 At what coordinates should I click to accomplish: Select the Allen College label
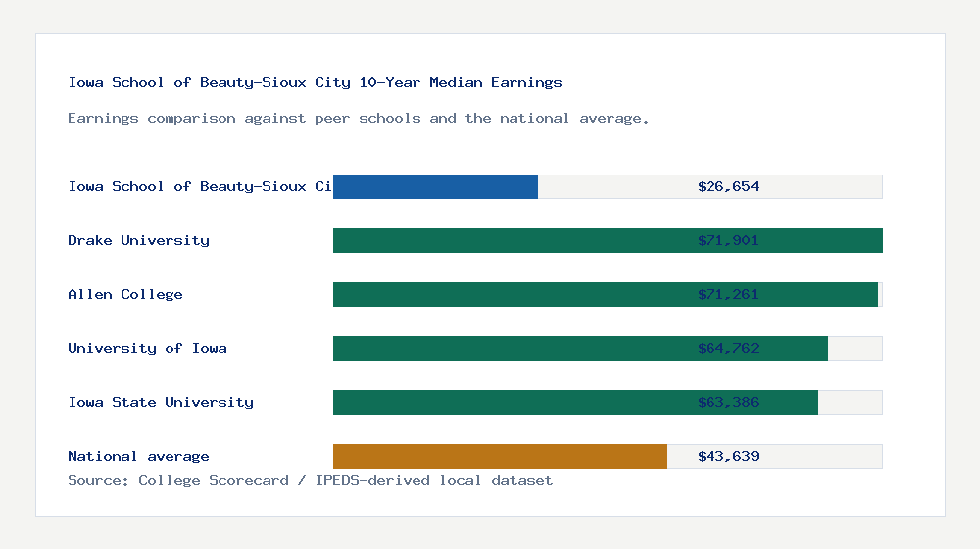(x=125, y=294)
